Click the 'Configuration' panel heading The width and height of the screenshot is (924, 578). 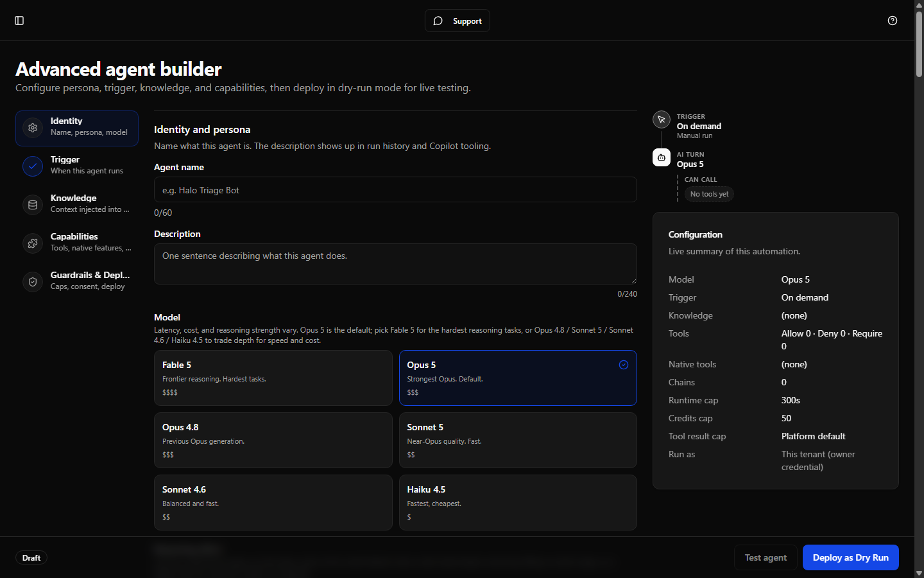coord(695,234)
